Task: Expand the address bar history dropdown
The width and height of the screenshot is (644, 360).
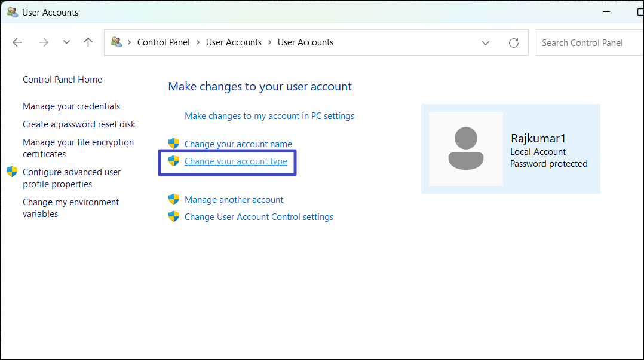Action: tap(486, 42)
